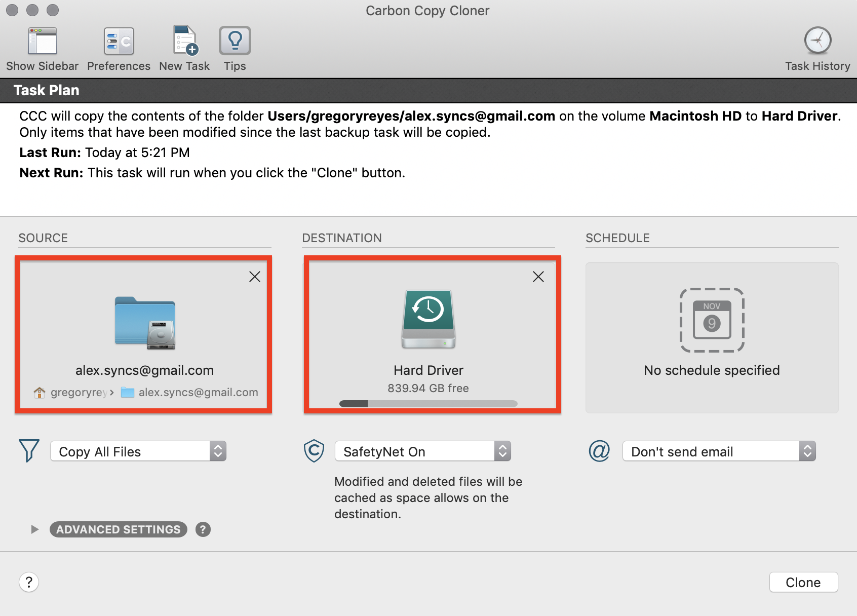
Task: Click the window close button
Action: 12,10
